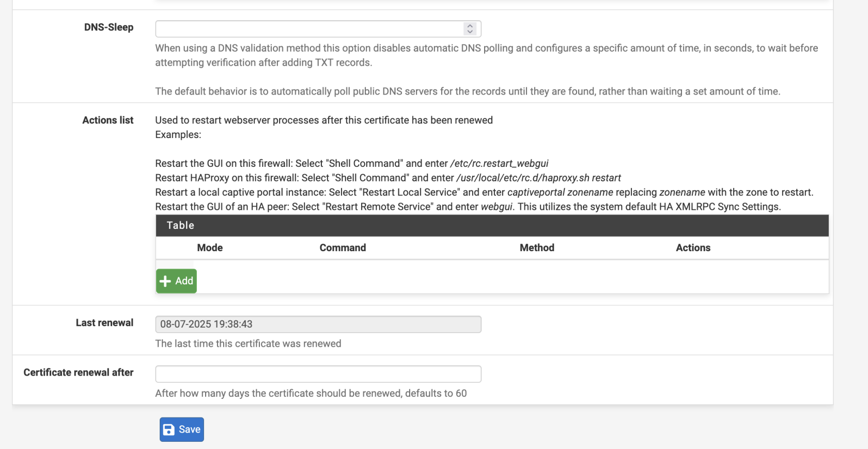Screen dimensions: 868x449
Task: Focus the Certificate renewal after field
Action: (x=318, y=374)
